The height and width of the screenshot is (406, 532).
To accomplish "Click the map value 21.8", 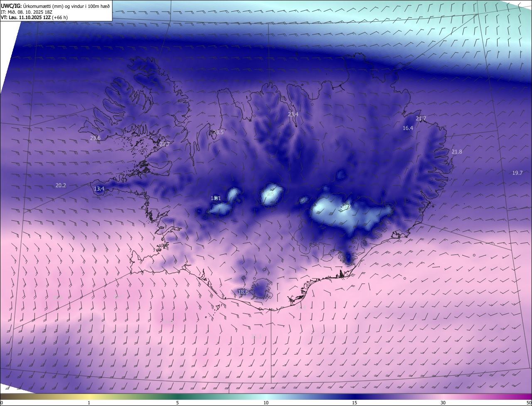I will (x=457, y=152).
